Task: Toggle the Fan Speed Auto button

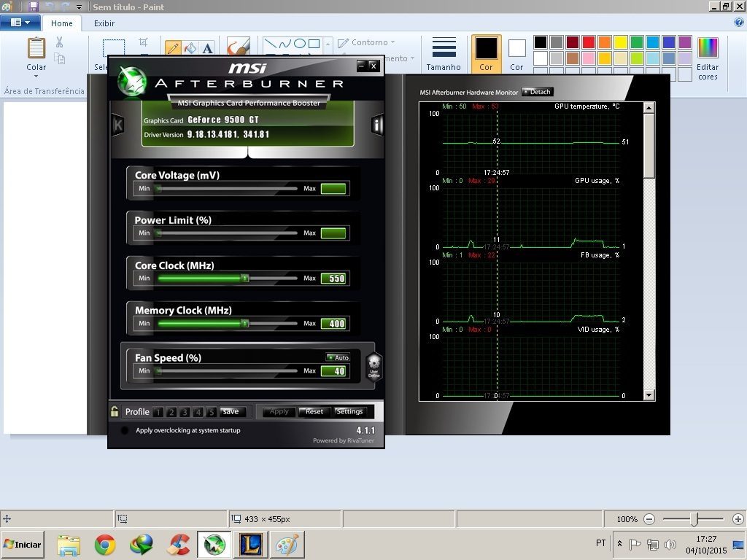Action: pos(338,357)
